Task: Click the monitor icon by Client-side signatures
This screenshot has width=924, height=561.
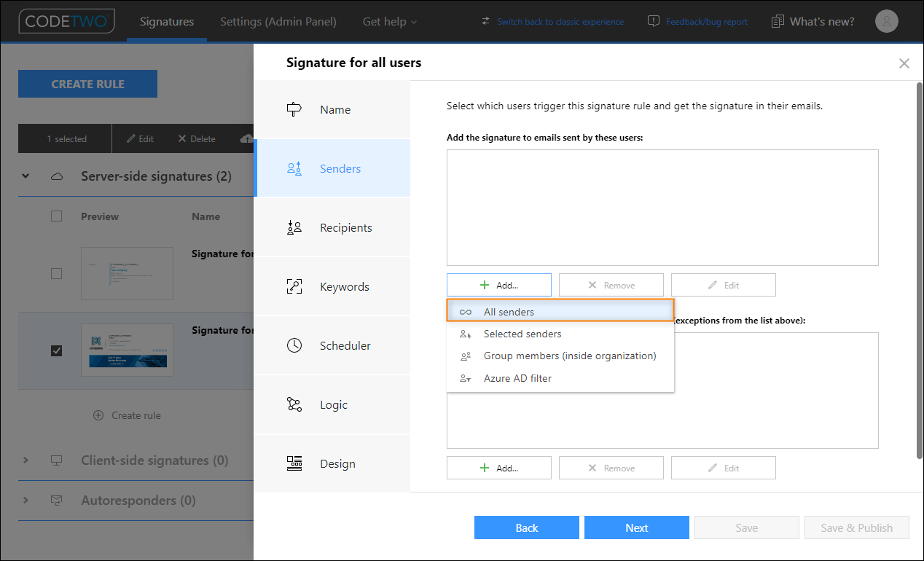Action: [56, 460]
